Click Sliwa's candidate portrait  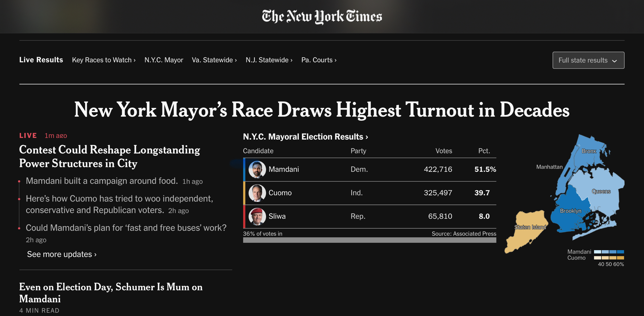(x=257, y=216)
